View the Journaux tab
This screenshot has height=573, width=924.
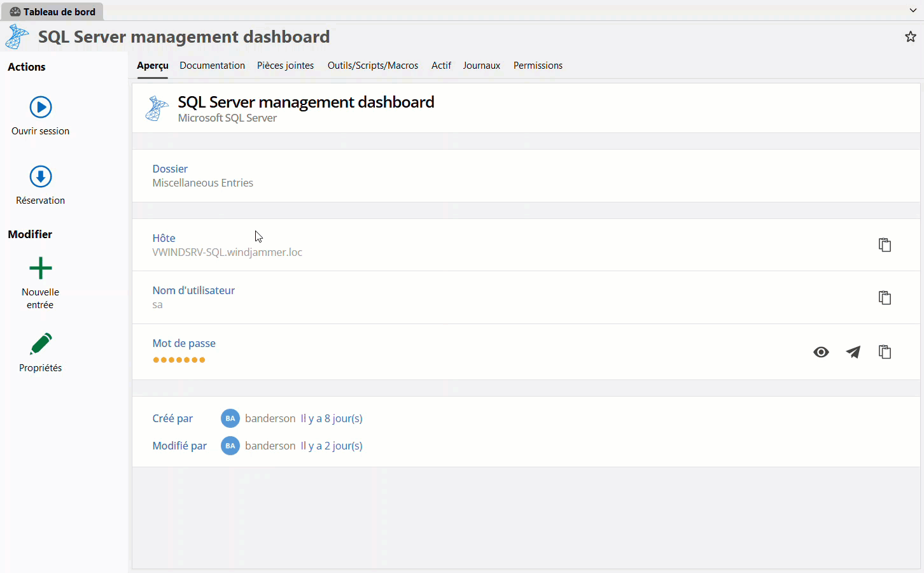tap(481, 66)
